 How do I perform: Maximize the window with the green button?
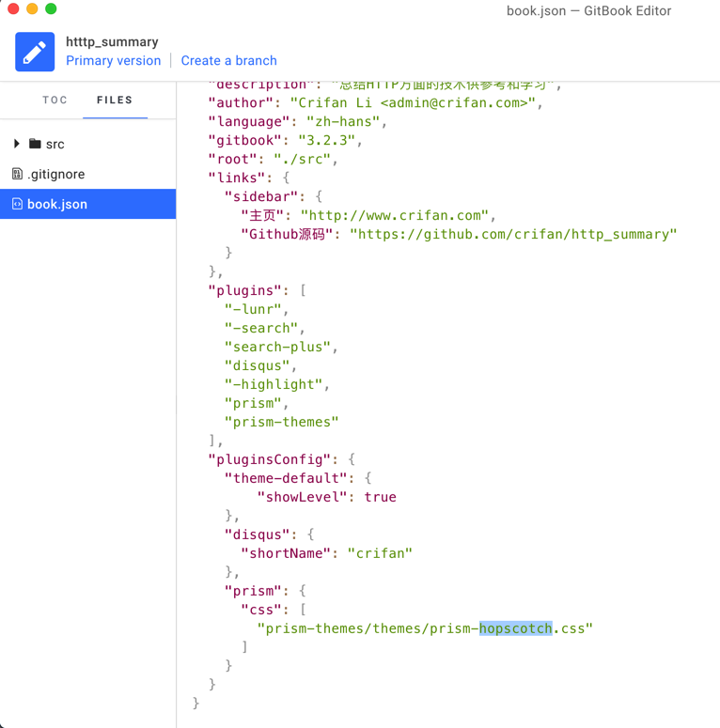click(x=51, y=9)
